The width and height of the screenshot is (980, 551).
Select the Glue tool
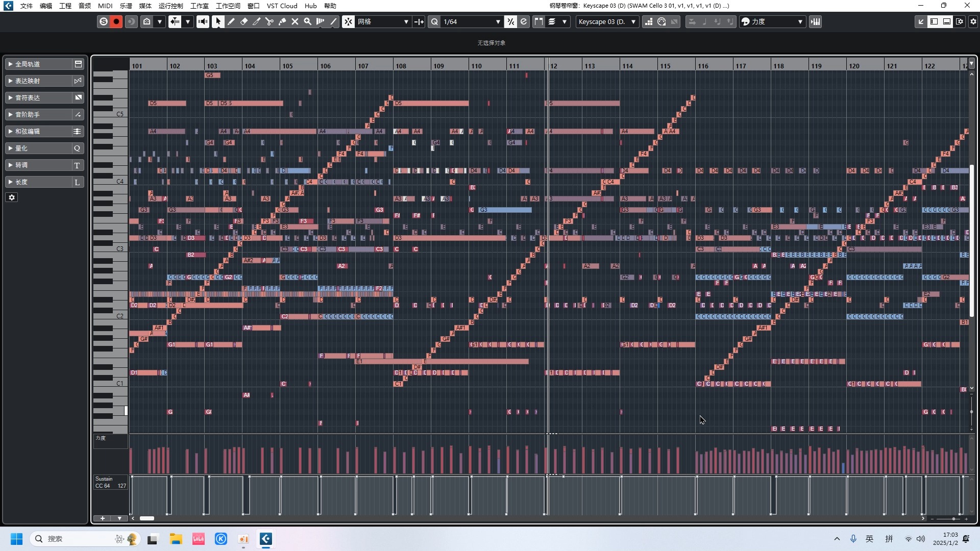coord(282,22)
